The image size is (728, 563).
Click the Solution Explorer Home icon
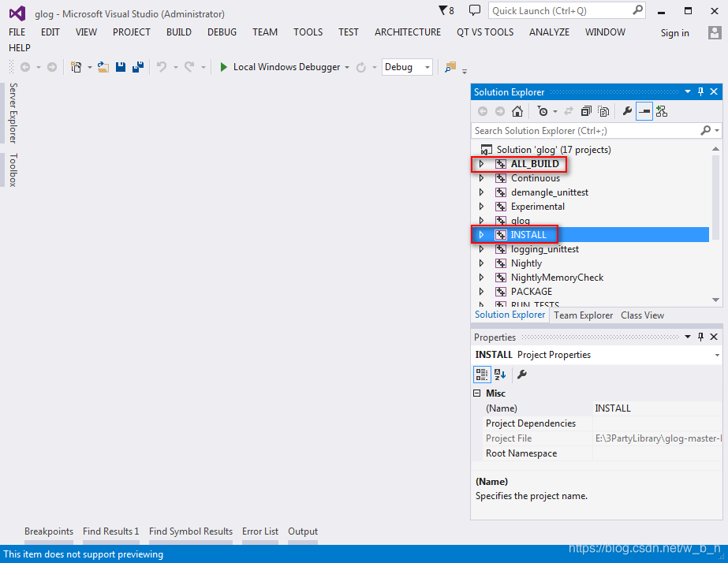click(517, 111)
